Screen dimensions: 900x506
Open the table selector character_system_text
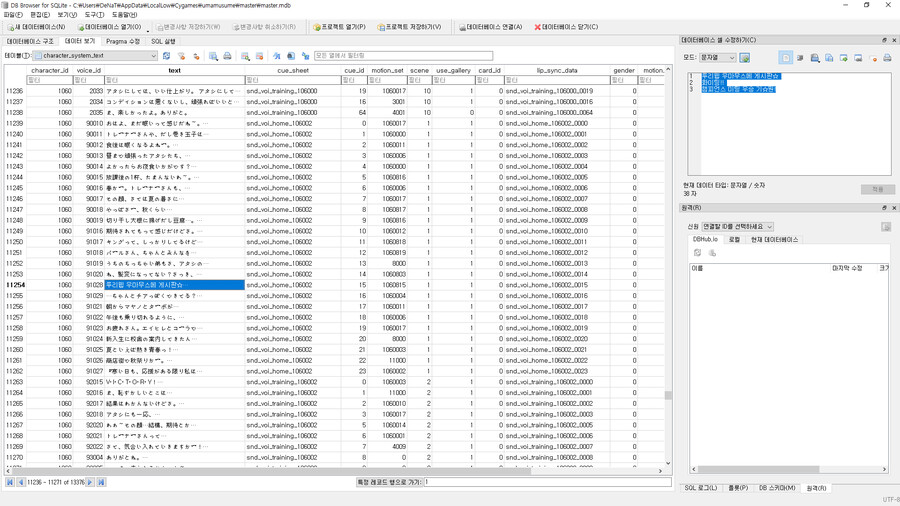(x=95, y=56)
